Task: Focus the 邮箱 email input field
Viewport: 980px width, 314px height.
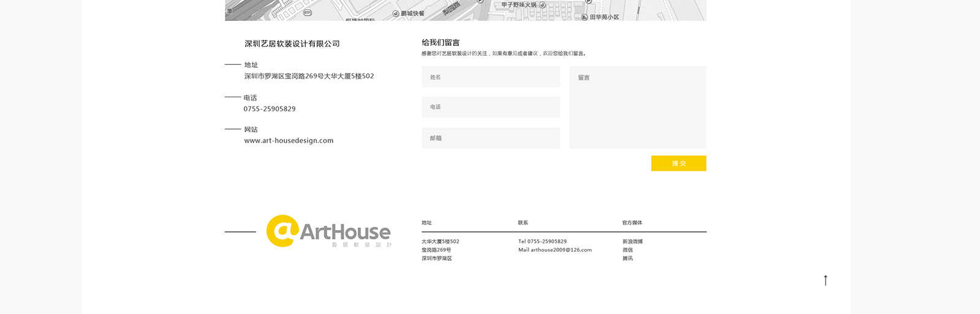Action: 491,138
